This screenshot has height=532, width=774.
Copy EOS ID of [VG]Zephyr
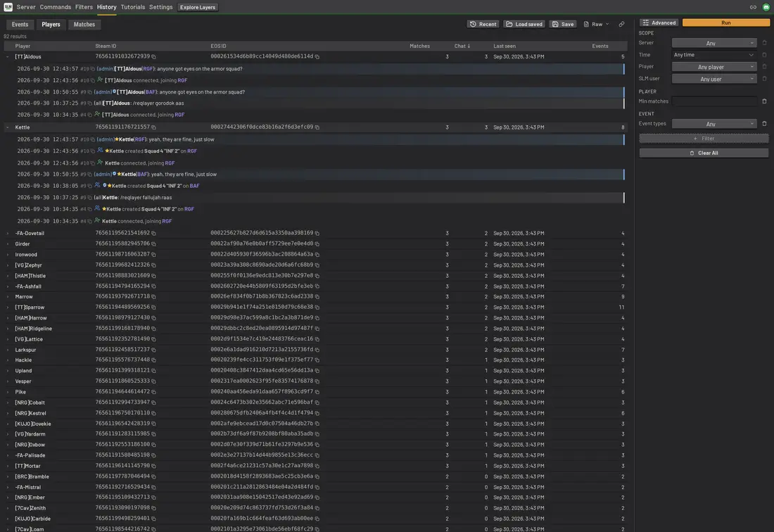point(317,265)
